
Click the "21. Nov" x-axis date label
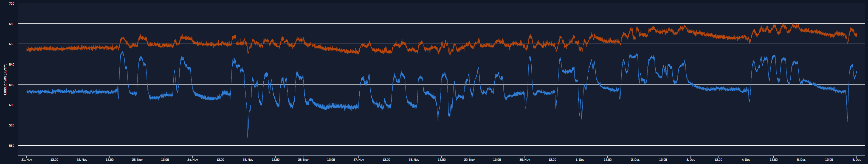point(27,160)
